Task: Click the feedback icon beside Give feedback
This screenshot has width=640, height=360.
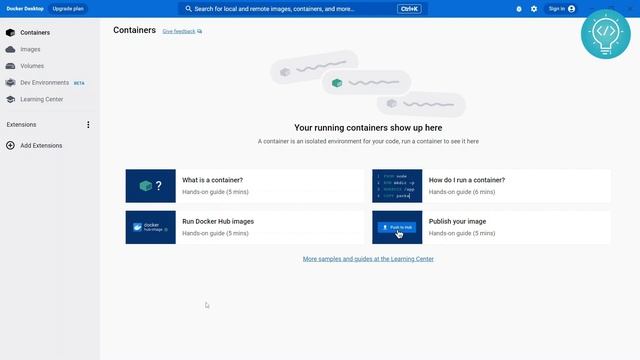Action: click(200, 31)
